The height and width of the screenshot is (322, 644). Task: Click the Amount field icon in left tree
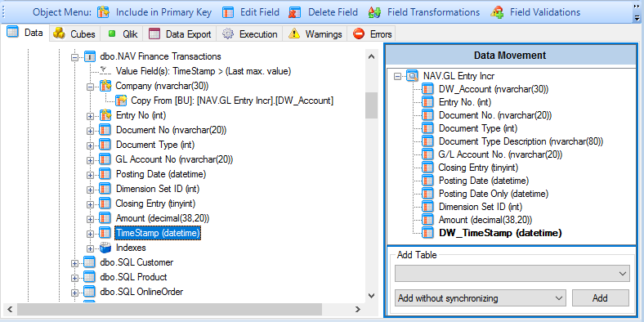pyautogui.click(x=105, y=218)
